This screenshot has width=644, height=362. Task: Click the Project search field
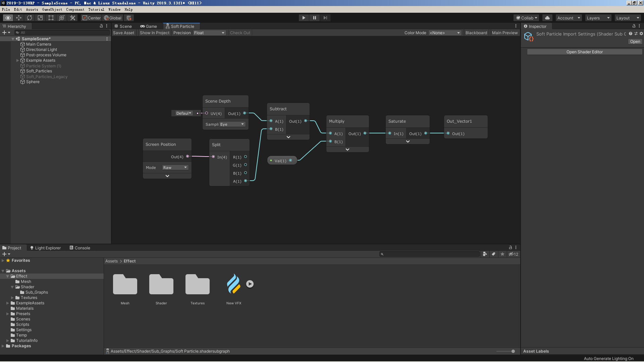tap(430, 254)
